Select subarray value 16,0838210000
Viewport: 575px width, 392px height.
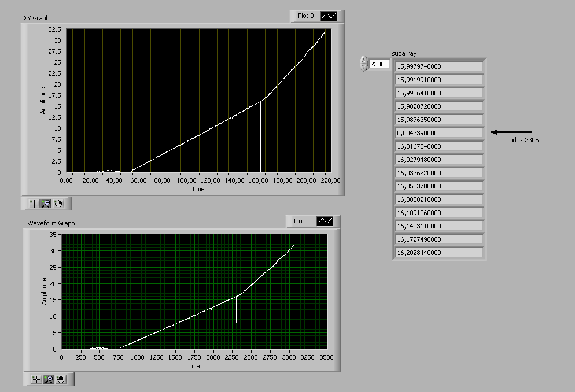tap(439, 199)
